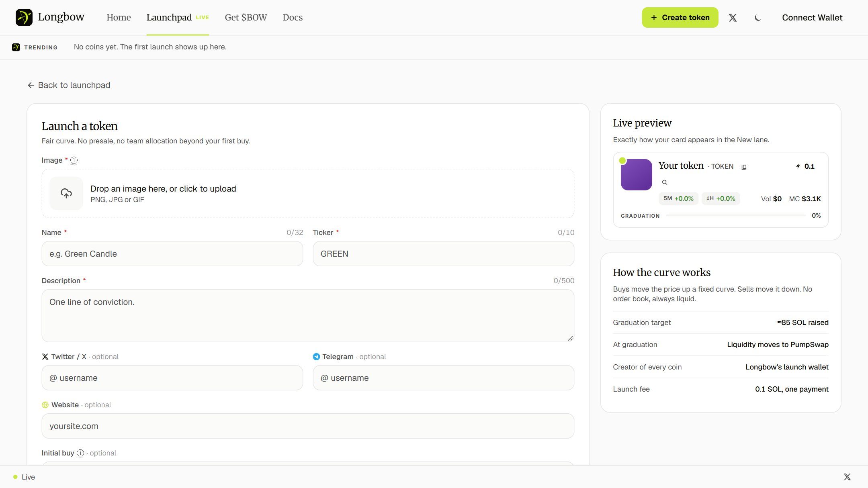Click the '≈85 SOL raised' value
The width and height of the screenshot is (868, 488).
click(803, 323)
